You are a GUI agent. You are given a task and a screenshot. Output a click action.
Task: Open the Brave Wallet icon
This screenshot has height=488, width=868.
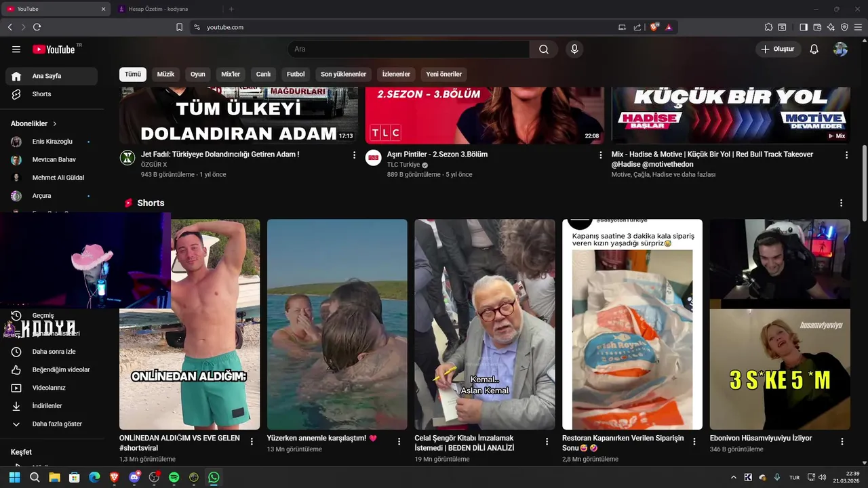coord(817,27)
